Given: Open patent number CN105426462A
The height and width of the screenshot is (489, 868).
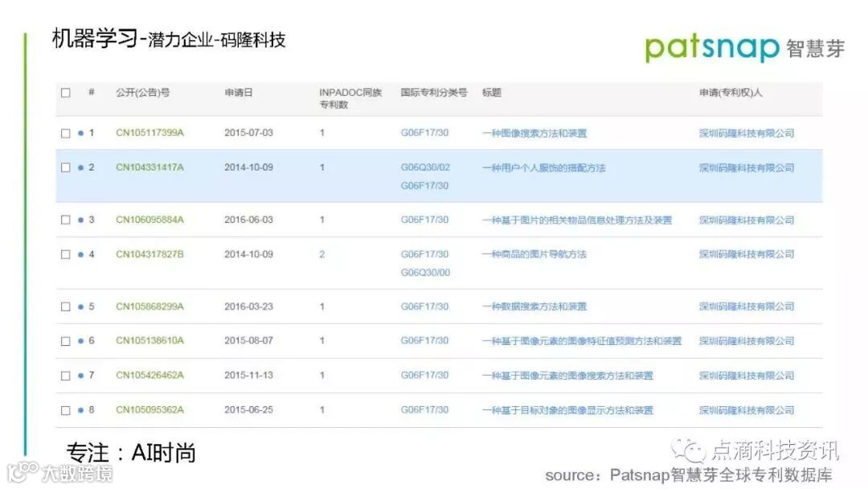Looking at the screenshot, I should coord(149,375).
